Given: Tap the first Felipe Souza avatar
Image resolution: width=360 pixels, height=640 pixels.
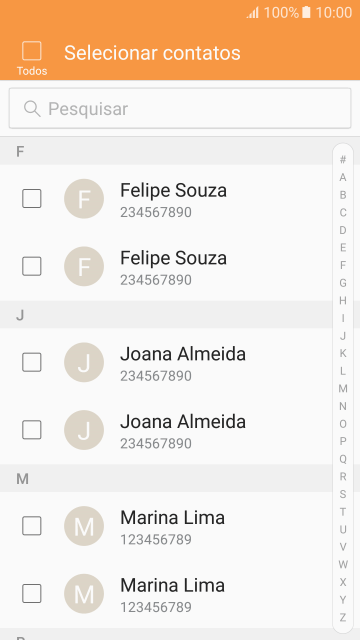Looking at the screenshot, I should [84, 199].
